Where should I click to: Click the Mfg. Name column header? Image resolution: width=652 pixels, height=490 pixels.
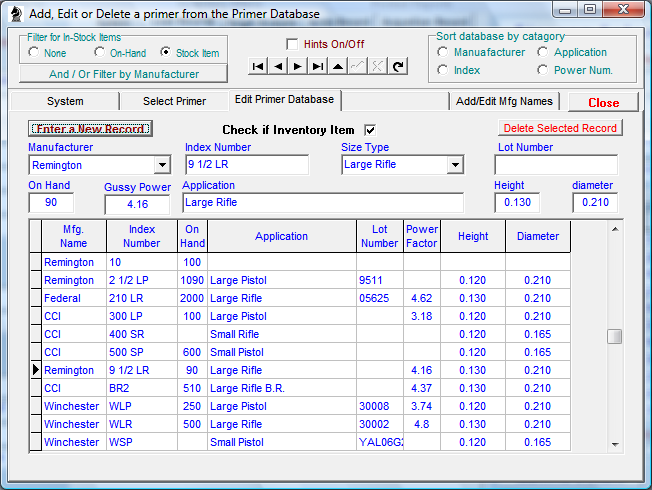pos(74,236)
